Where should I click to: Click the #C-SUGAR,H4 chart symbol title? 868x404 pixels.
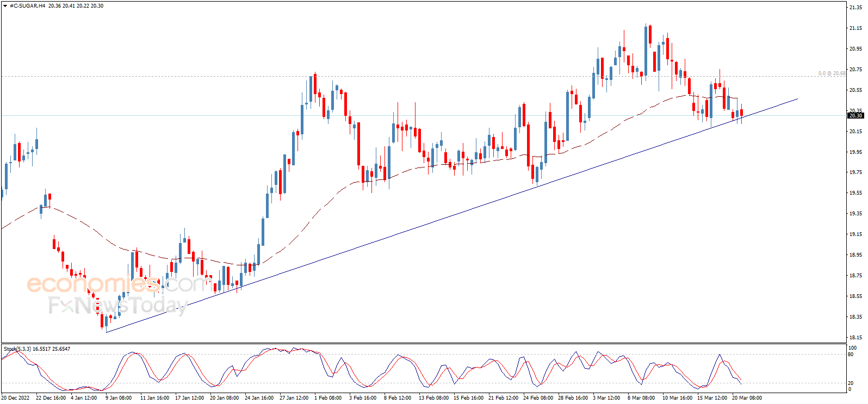click(28, 6)
